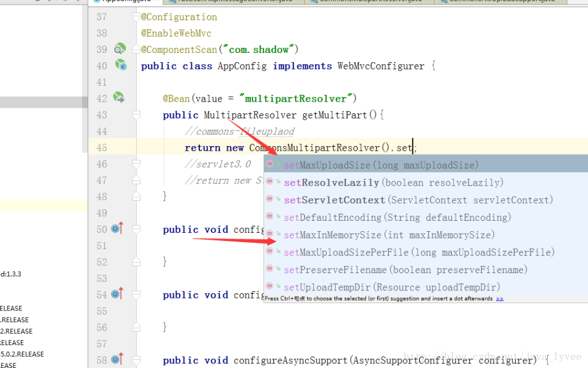Click the @Configuration annotation
The image size is (588, 368).
179,17
